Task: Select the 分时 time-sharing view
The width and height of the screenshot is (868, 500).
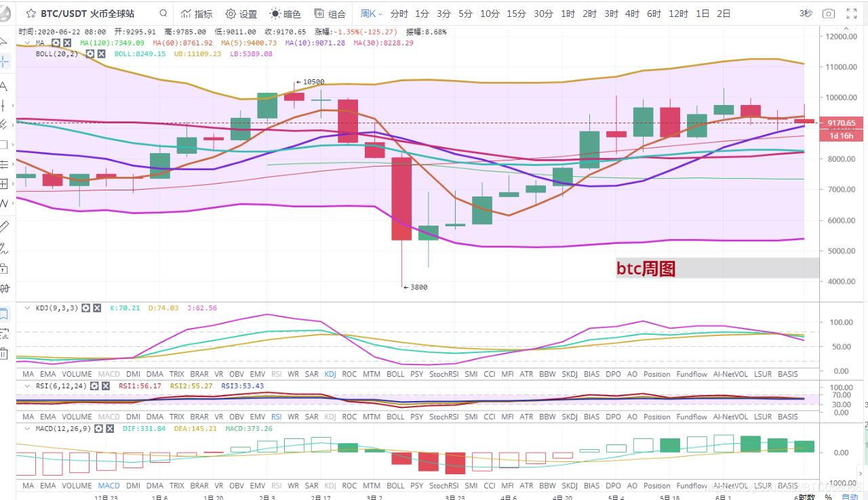Action: (399, 14)
